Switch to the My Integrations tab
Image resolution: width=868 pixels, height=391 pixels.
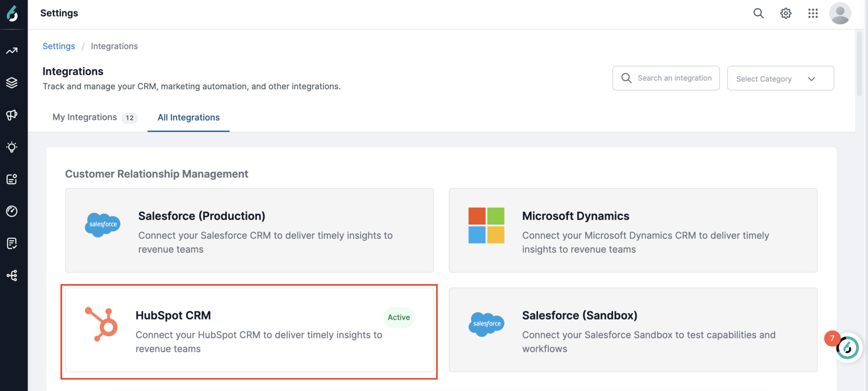click(x=95, y=118)
